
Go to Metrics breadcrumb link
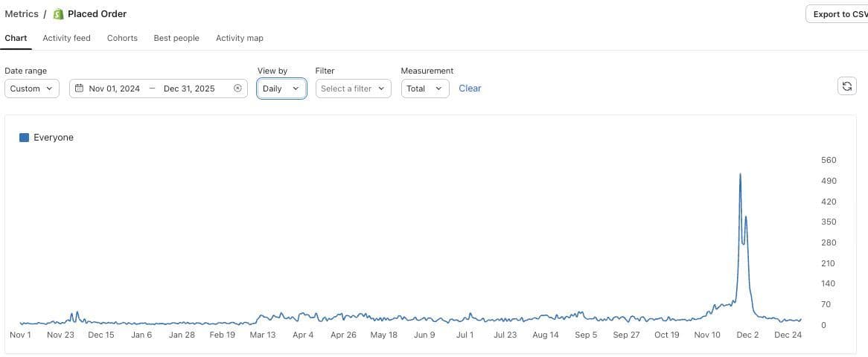(x=22, y=14)
